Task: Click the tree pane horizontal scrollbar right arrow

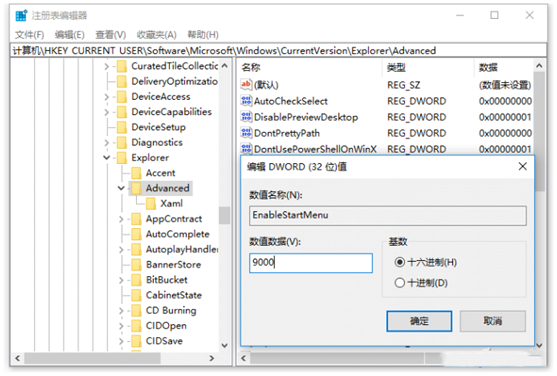Action: (x=212, y=358)
